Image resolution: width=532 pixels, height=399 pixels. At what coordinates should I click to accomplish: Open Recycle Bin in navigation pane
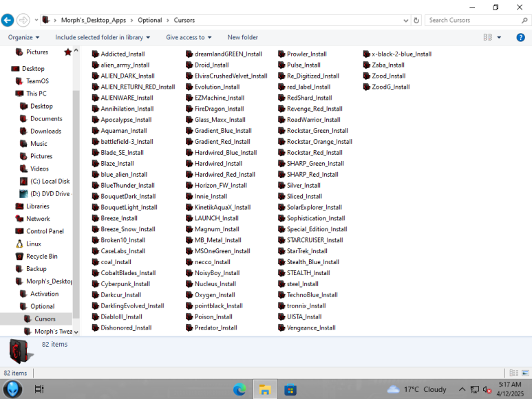coord(42,257)
